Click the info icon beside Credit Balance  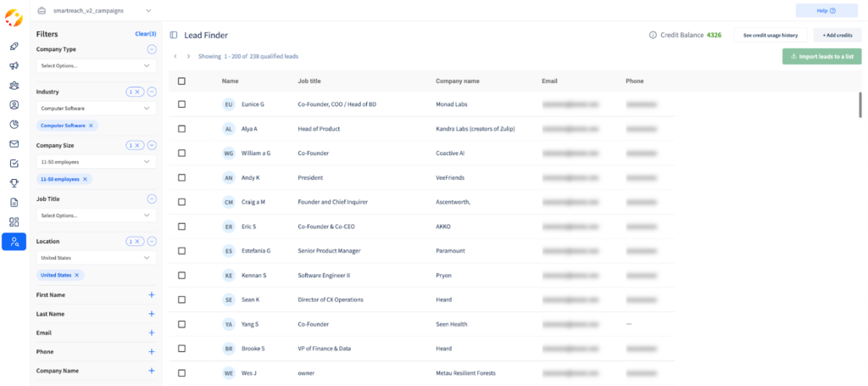coord(653,35)
